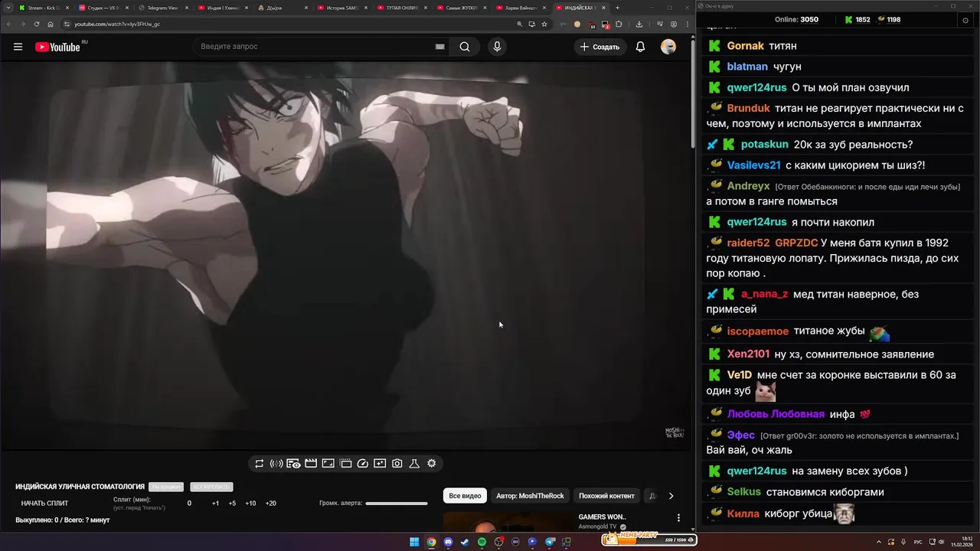Switch to the ТУПАЯ ОНЛАЙН browser tab
Image resolution: width=980 pixels, height=551 pixels.
pos(400,8)
